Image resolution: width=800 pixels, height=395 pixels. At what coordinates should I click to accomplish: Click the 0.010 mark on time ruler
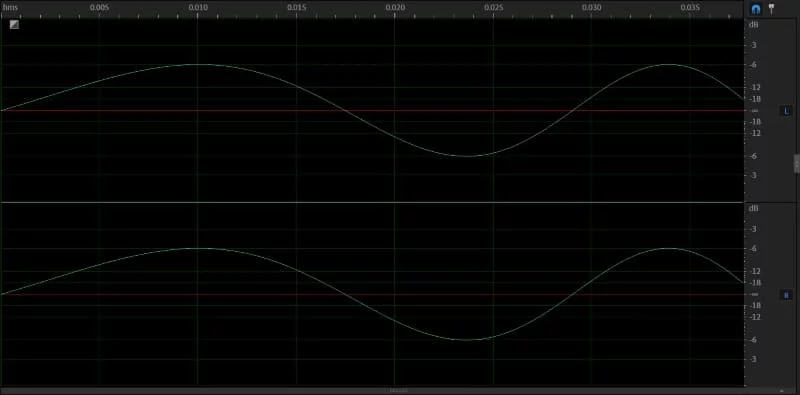point(197,8)
